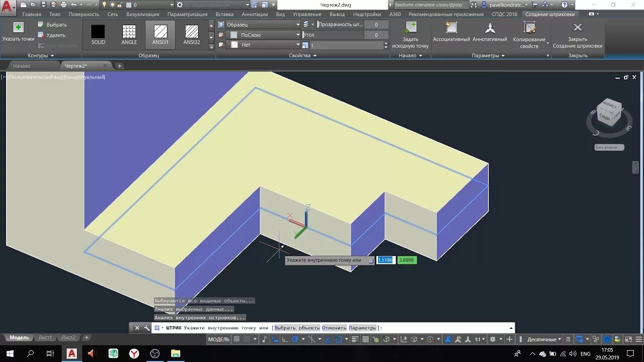
Task: Open the workspace 3D-моделирование dropdown
Action: [x=212, y=5]
